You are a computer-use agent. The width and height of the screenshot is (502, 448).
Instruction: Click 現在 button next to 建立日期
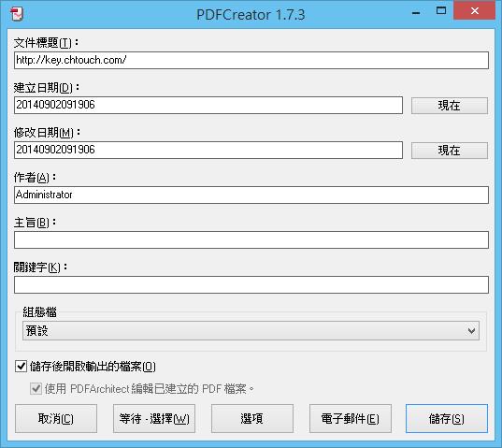tap(450, 106)
